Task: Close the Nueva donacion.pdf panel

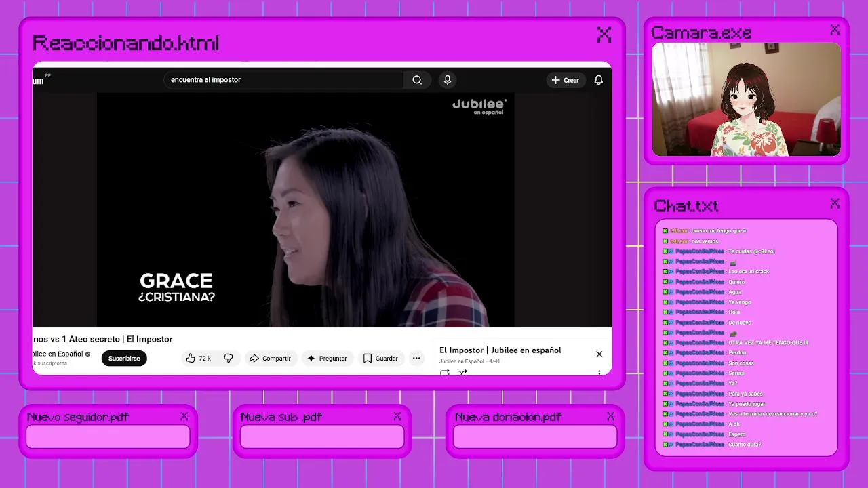Action: [x=611, y=416]
